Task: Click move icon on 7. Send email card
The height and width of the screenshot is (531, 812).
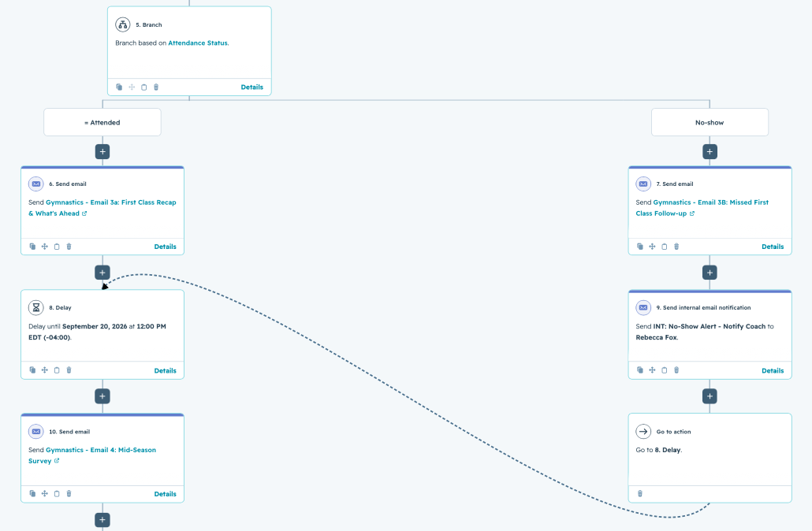Action: [652, 247]
